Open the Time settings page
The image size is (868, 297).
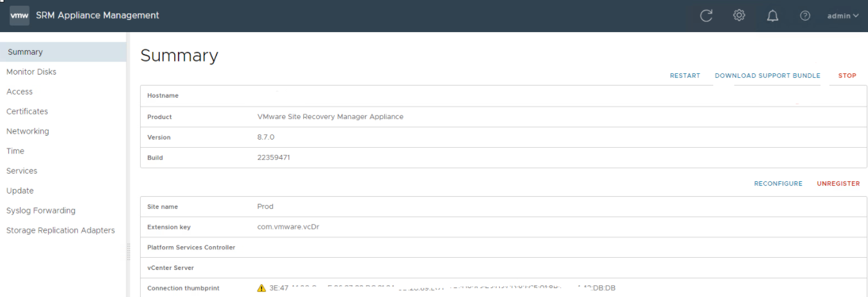(15, 151)
